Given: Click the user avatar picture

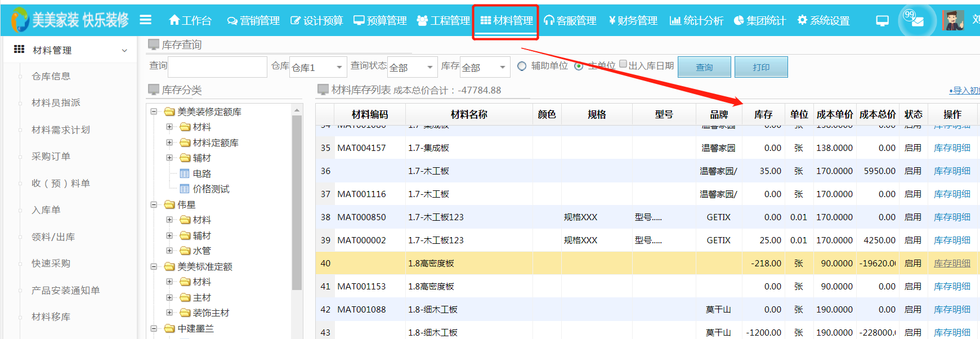Looking at the screenshot, I should click(953, 20).
